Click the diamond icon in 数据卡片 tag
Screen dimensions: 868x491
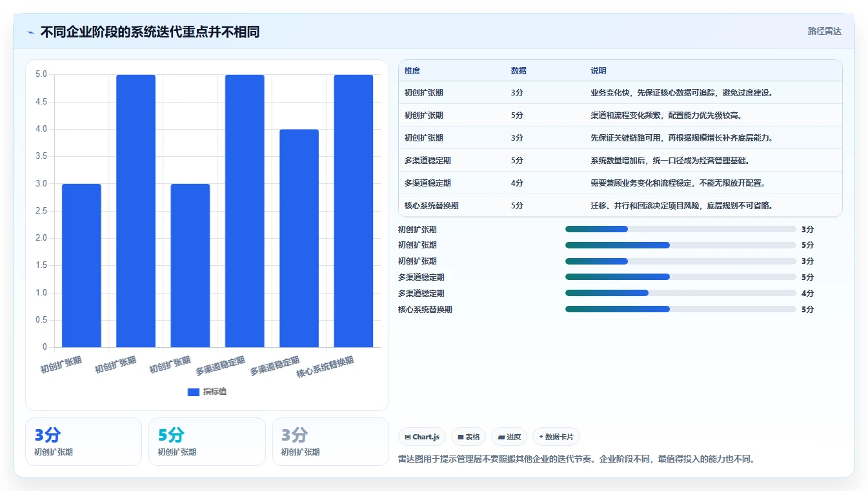point(541,437)
